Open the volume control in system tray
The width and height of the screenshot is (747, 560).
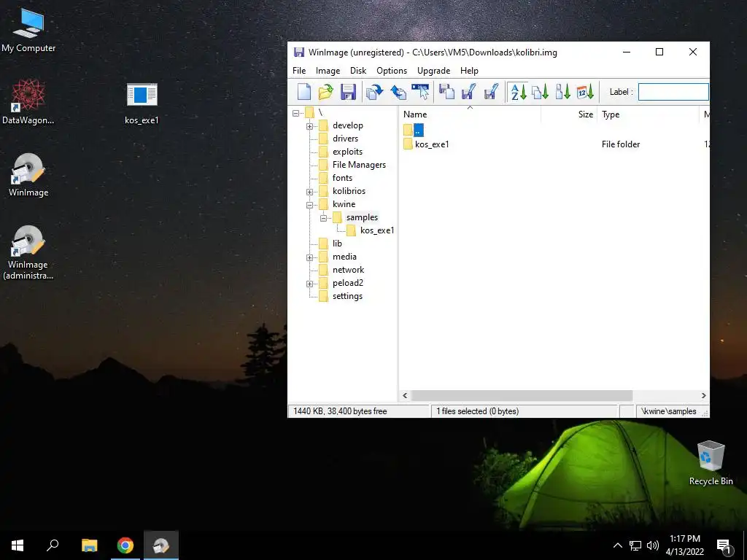pos(653,545)
